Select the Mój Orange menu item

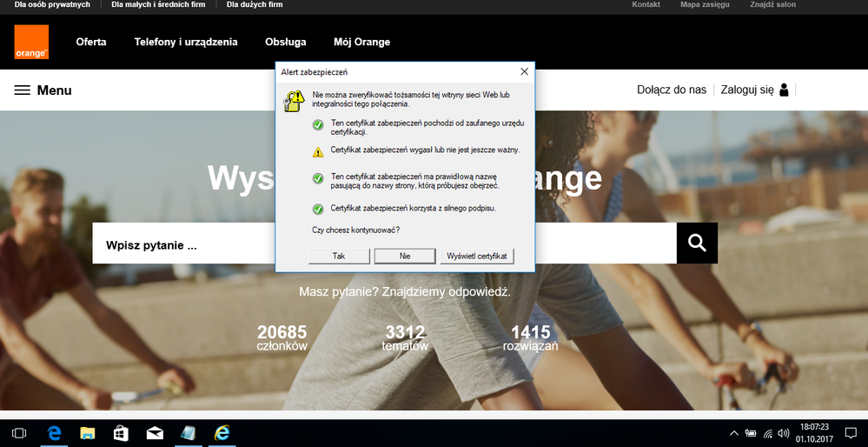coord(361,42)
